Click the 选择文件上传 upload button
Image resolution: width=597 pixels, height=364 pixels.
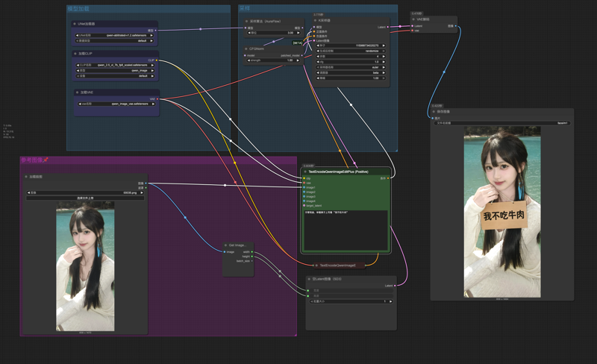tap(85, 198)
